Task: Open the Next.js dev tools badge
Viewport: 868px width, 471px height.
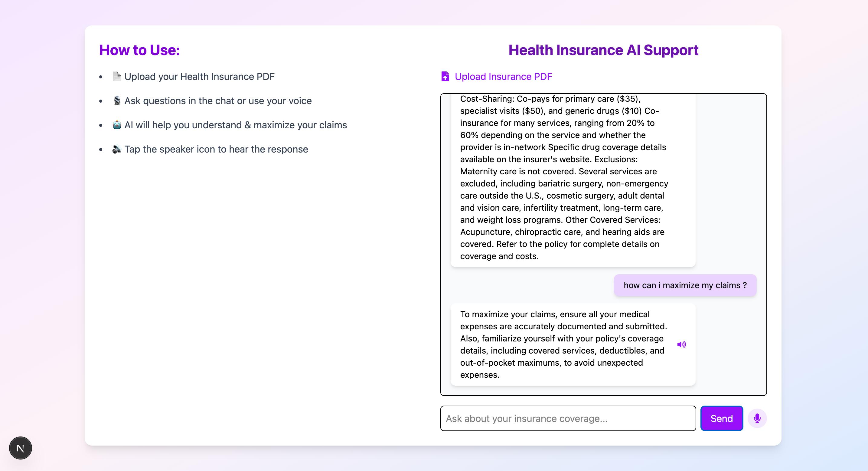Action: click(20, 448)
